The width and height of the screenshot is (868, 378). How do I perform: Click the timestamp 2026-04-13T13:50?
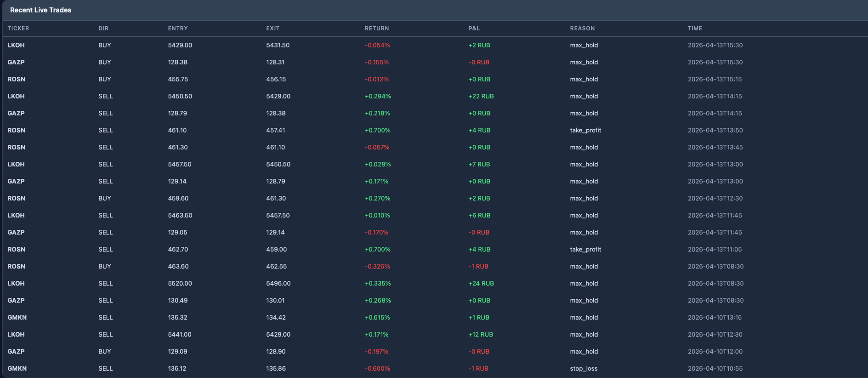[715, 131]
